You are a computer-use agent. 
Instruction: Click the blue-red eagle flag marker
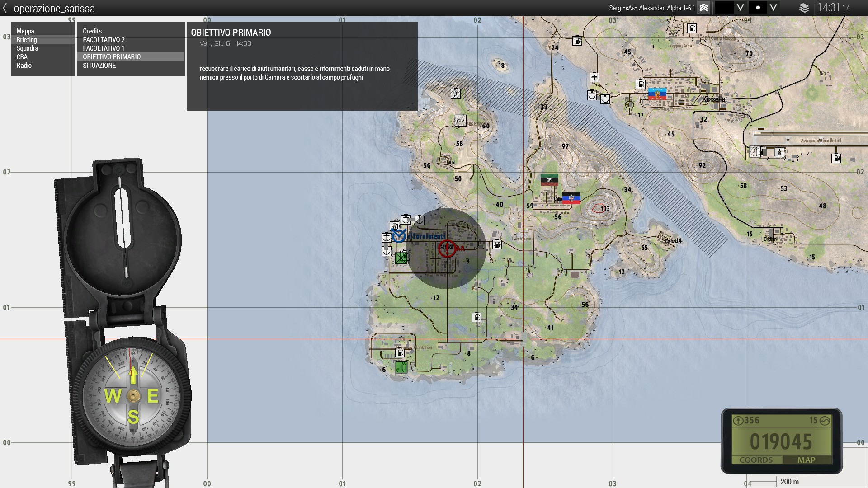[x=571, y=198]
